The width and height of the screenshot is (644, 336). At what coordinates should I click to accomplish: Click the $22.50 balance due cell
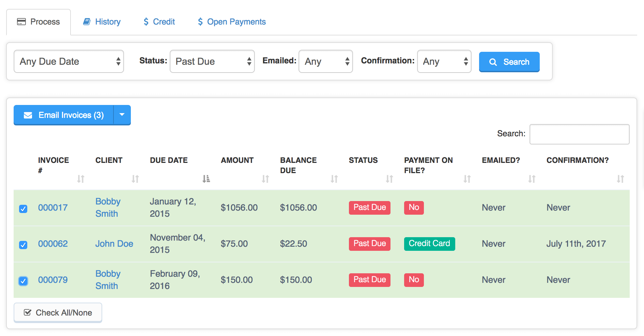pyautogui.click(x=293, y=244)
